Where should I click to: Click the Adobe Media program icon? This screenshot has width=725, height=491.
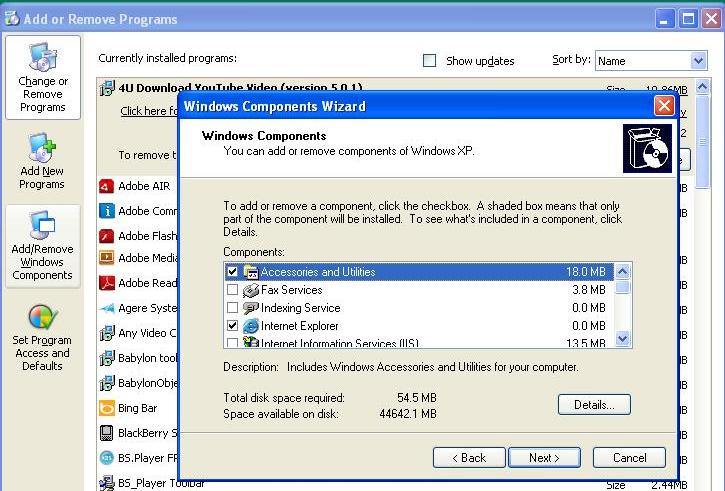107,258
